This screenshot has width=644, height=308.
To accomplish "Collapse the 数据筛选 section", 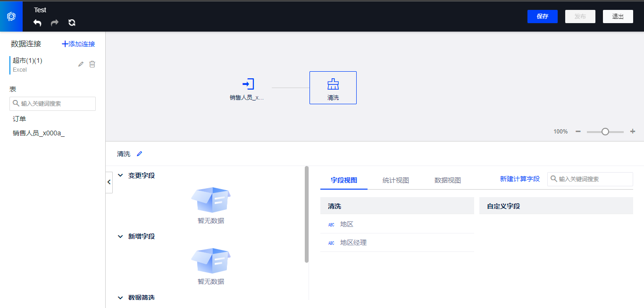I will click(120, 298).
